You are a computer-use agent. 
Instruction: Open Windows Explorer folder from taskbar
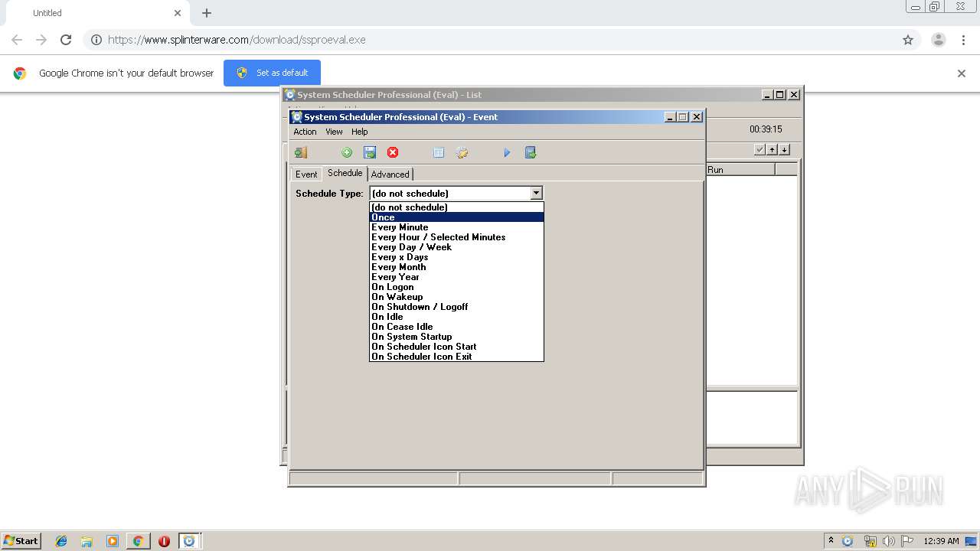(87, 541)
